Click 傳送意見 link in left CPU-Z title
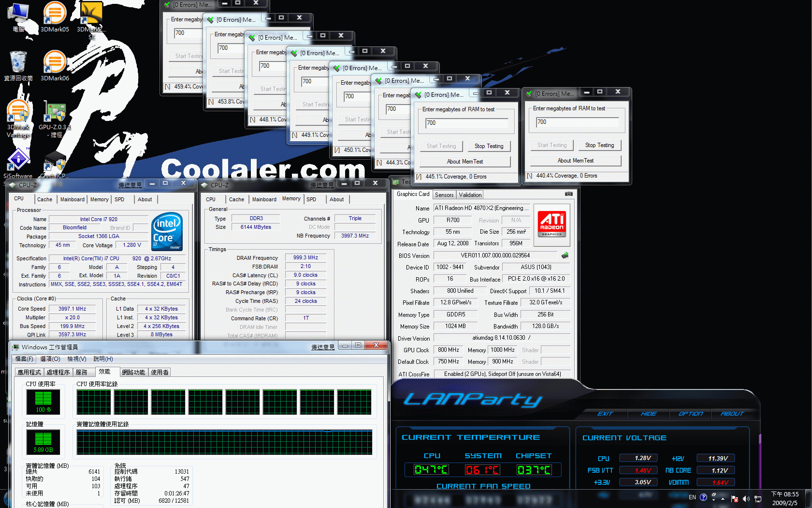The height and width of the screenshot is (508, 812). coord(130,185)
